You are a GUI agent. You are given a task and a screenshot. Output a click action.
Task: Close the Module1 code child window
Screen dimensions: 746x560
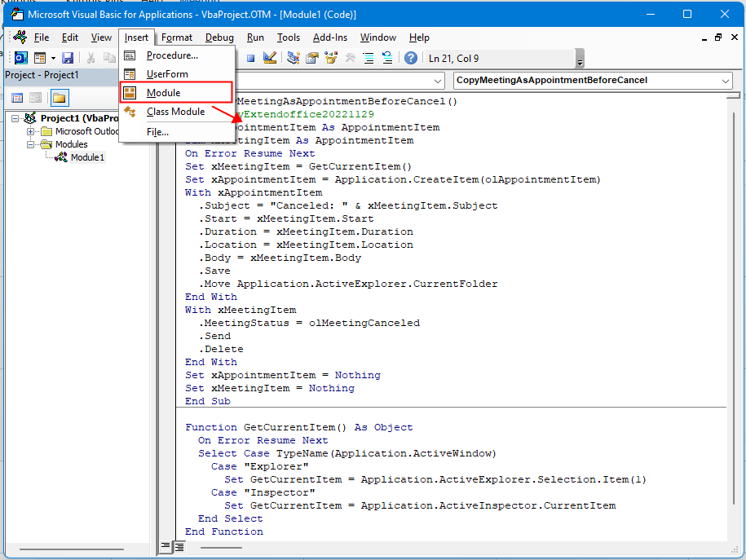[x=734, y=37]
